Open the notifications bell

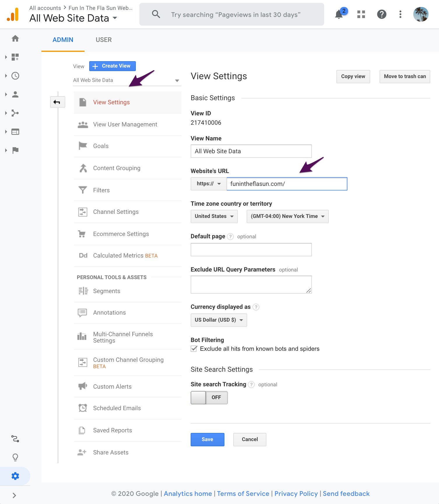click(339, 14)
